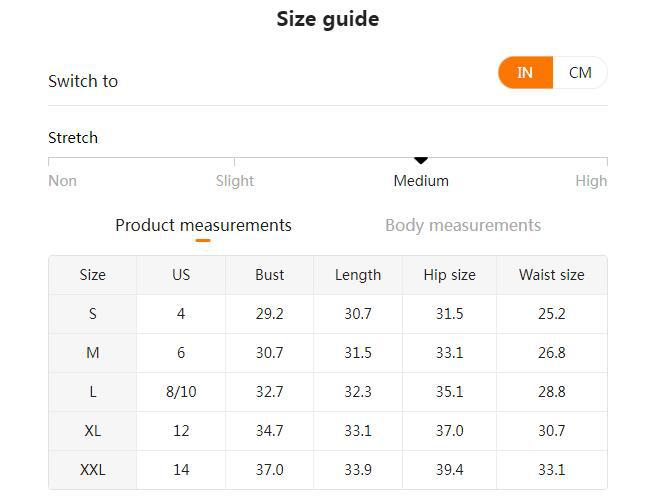Switch units to CM
The image size is (650, 497).
point(580,73)
